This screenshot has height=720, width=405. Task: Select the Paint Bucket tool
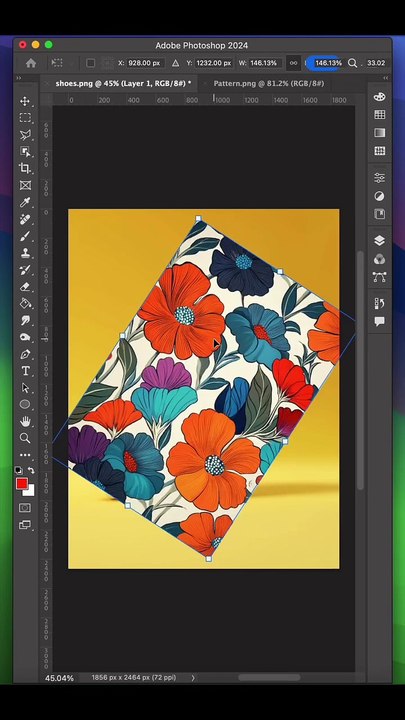[x=25, y=304]
